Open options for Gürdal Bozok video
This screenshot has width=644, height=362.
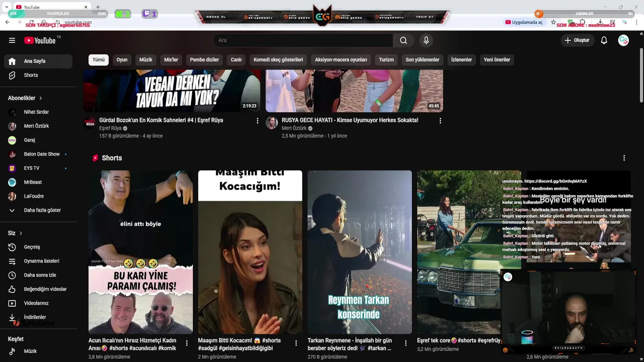click(x=258, y=121)
